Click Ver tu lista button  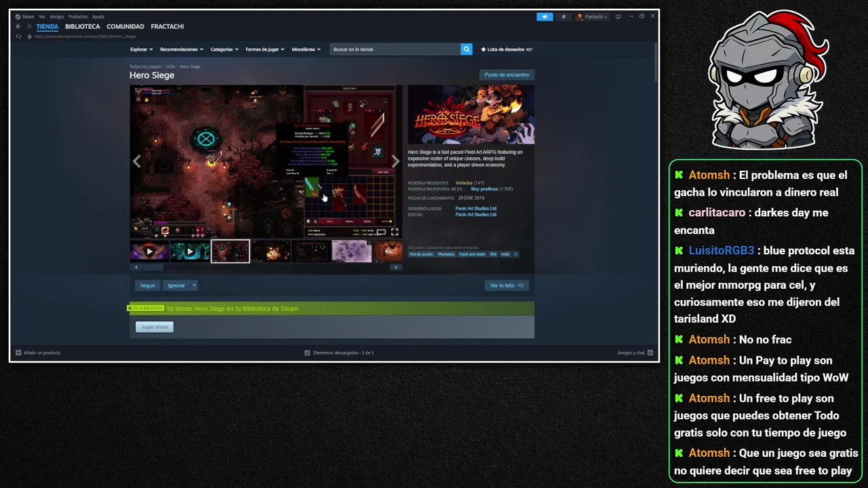click(x=507, y=285)
